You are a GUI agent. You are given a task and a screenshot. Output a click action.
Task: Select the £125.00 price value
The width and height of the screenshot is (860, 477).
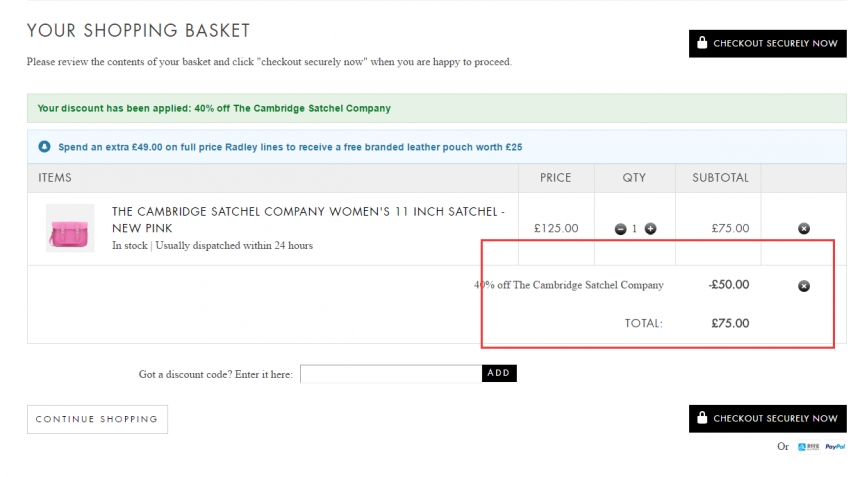pos(556,228)
